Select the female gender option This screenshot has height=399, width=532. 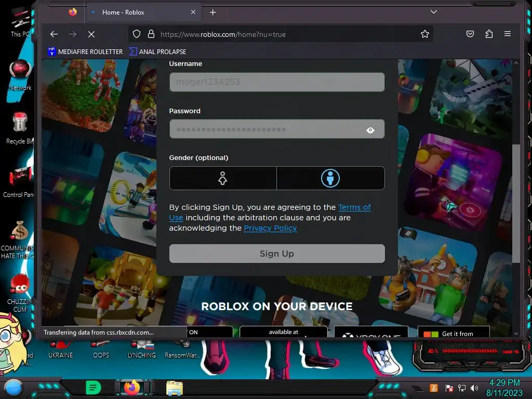click(x=222, y=178)
